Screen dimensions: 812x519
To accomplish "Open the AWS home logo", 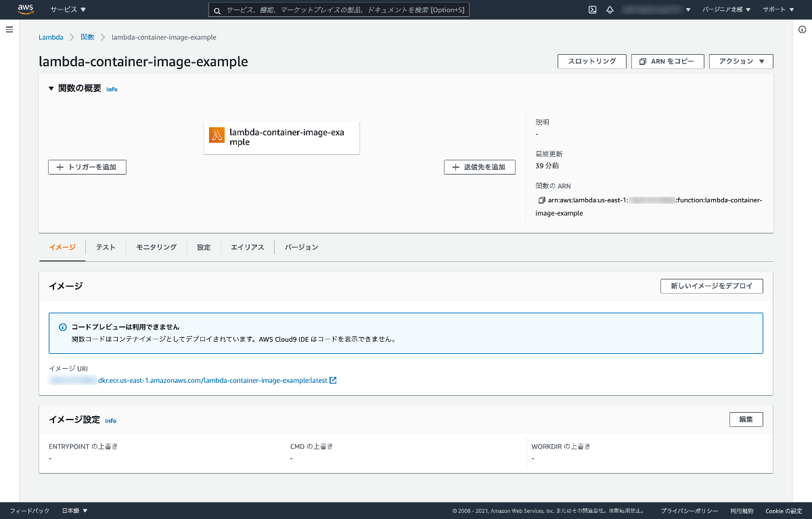I will [26, 9].
